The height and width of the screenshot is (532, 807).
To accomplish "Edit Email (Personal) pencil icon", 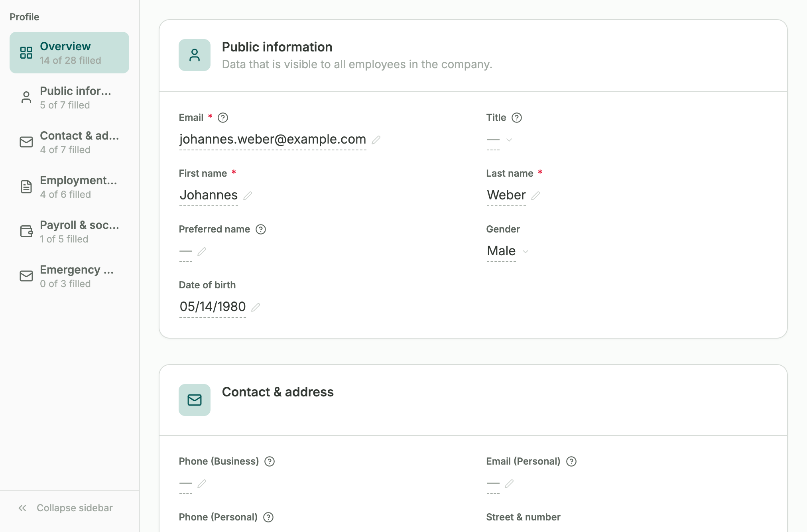I will click(509, 483).
